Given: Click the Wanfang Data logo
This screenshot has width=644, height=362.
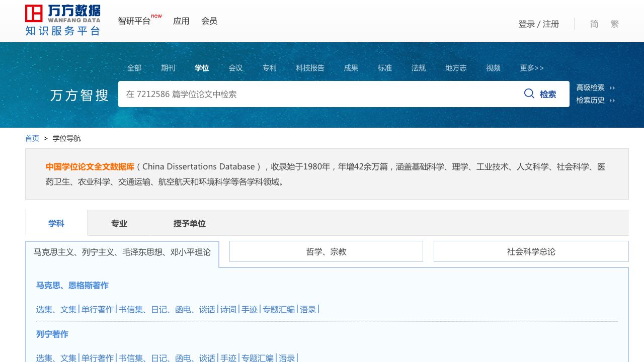Looking at the screenshot, I should pyautogui.click(x=63, y=20).
